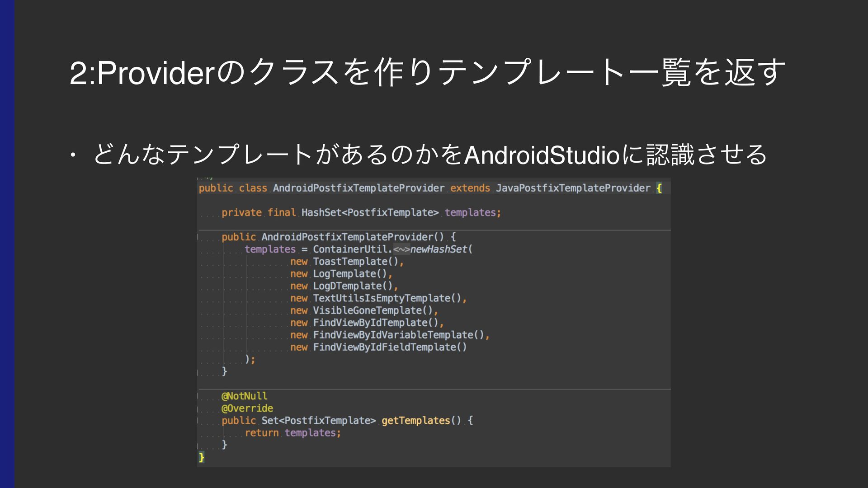Click 'FindViewByIdTemplate()' entry

(x=376, y=322)
